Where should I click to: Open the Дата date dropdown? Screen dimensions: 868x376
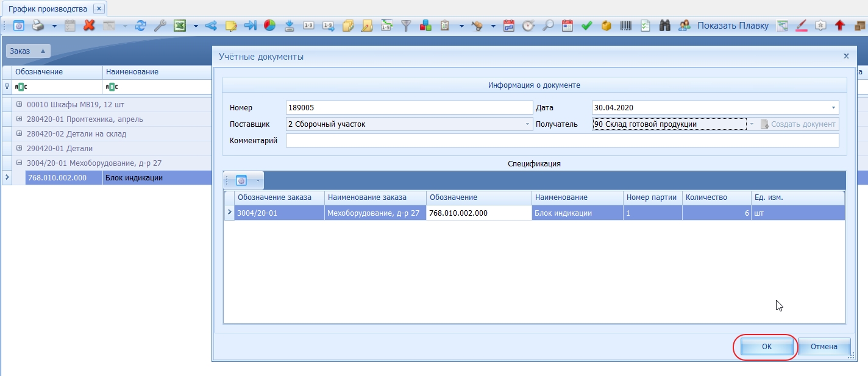(x=833, y=108)
